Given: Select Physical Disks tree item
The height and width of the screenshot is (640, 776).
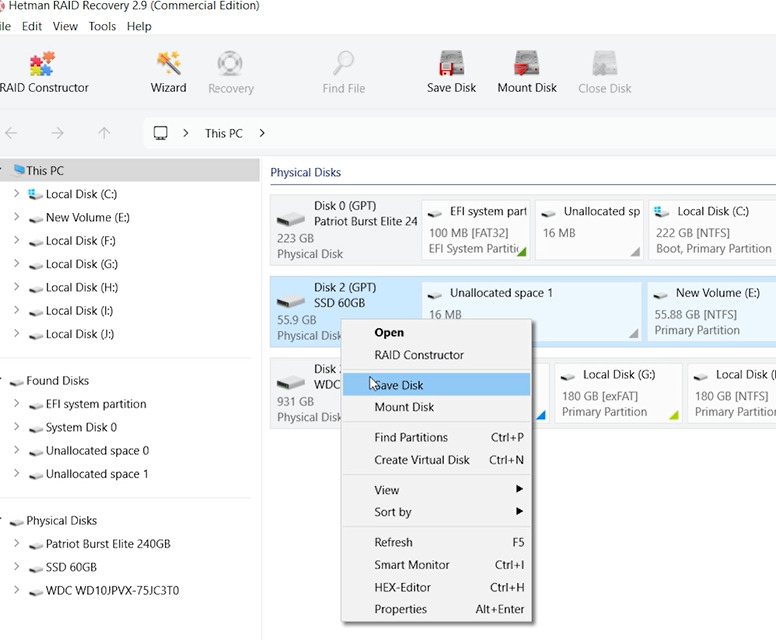Looking at the screenshot, I should (x=61, y=520).
